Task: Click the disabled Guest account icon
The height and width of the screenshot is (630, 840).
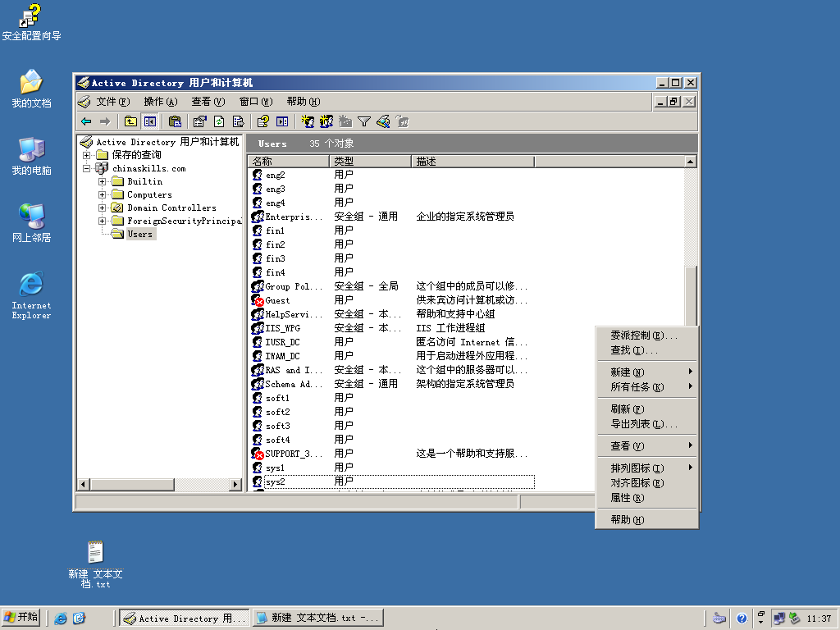Action: [x=258, y=300]
